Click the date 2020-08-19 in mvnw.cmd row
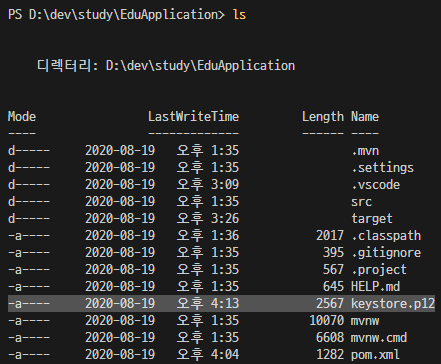 click(120, 338)
